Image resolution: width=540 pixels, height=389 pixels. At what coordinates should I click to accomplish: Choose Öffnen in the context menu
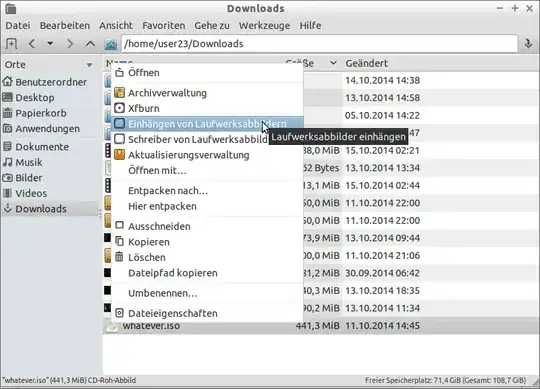207,73
